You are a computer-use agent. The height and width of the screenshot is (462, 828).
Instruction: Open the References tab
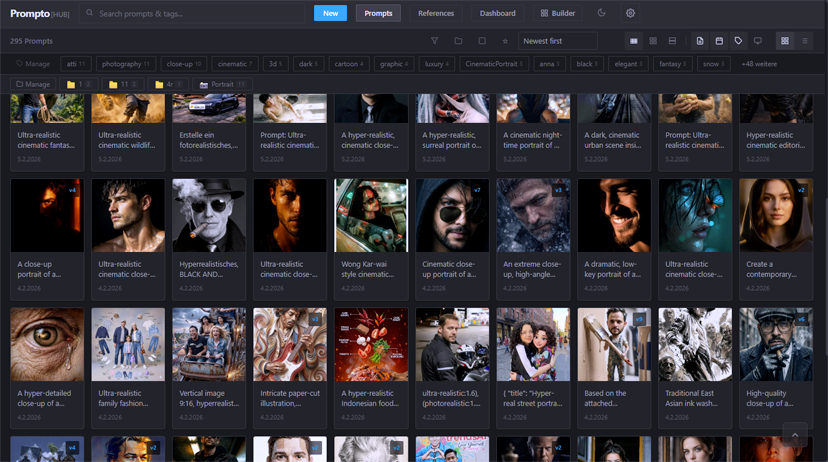coord(436,13)
